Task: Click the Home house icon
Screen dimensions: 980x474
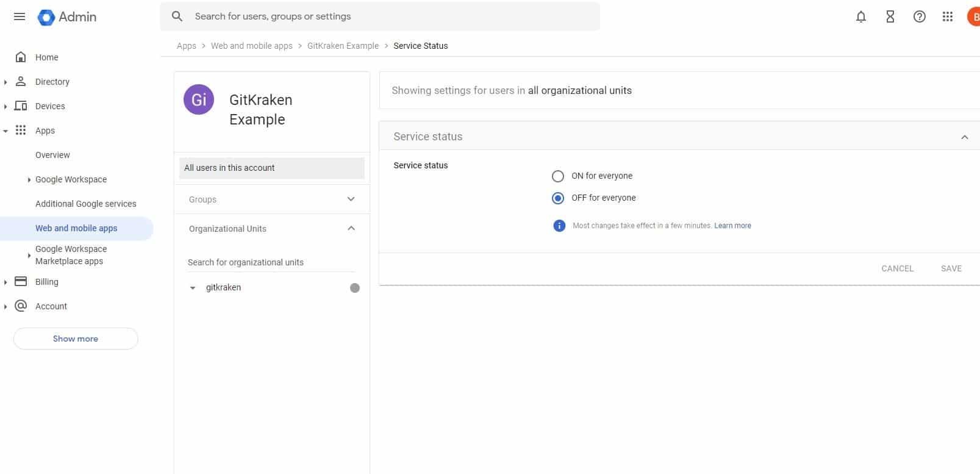Action: coord(21,57)
